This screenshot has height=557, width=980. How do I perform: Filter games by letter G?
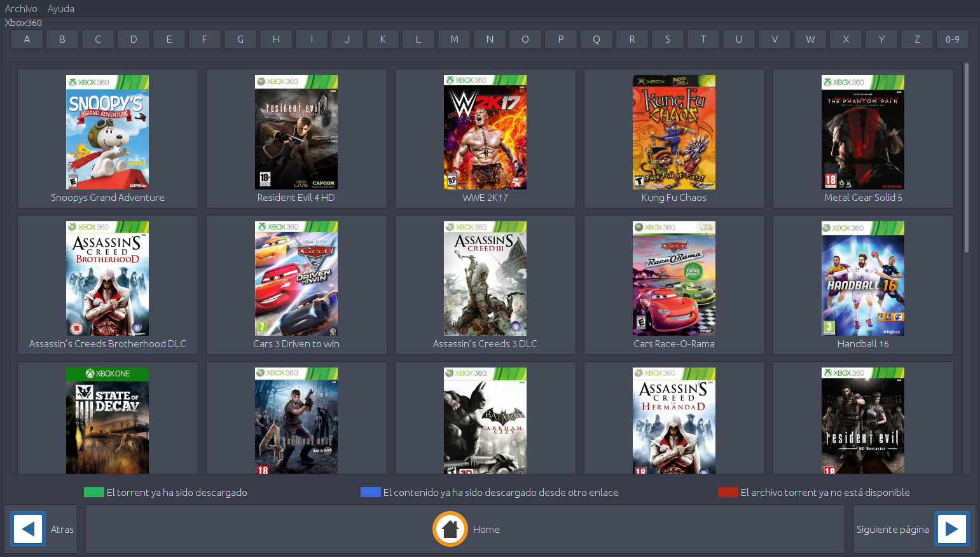pos(240,39)
